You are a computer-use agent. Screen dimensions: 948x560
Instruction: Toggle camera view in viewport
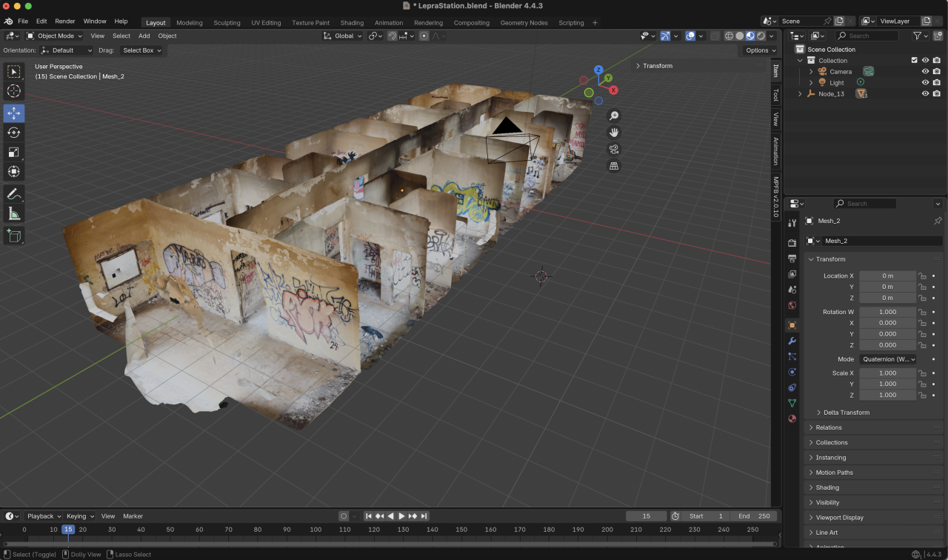613,149
